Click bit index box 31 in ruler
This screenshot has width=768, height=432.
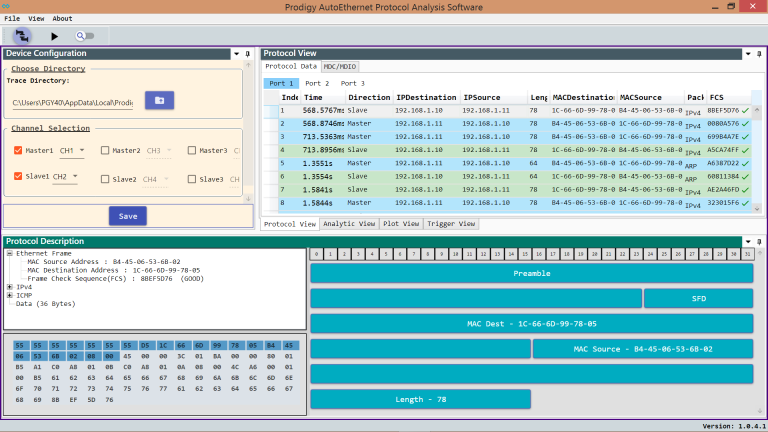coord(747,254)
